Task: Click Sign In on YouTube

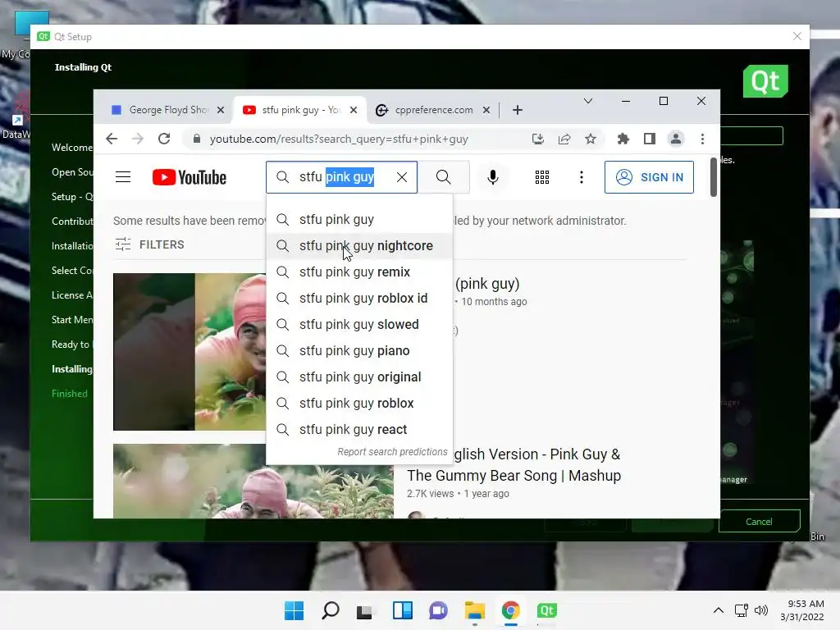Action: click(x=649, y=177)
